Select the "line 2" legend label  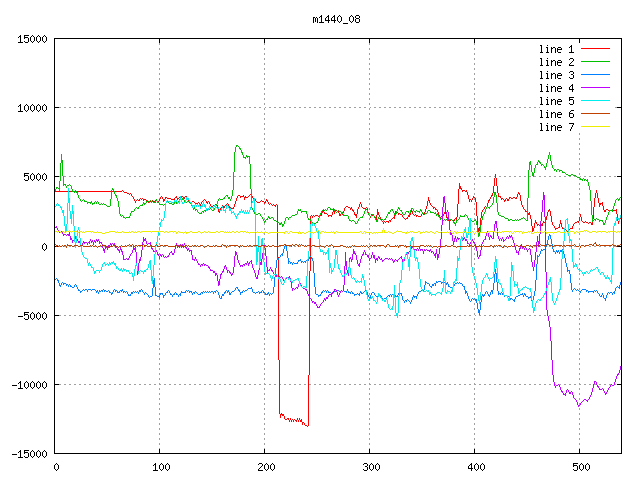pyautogui.click(x=556, y=62)
